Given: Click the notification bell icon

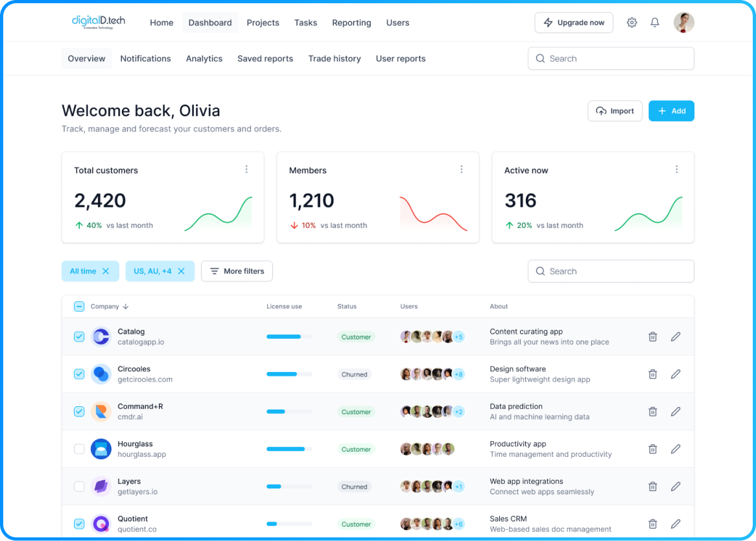Looking at the screenshot, I should coord(655,23).
